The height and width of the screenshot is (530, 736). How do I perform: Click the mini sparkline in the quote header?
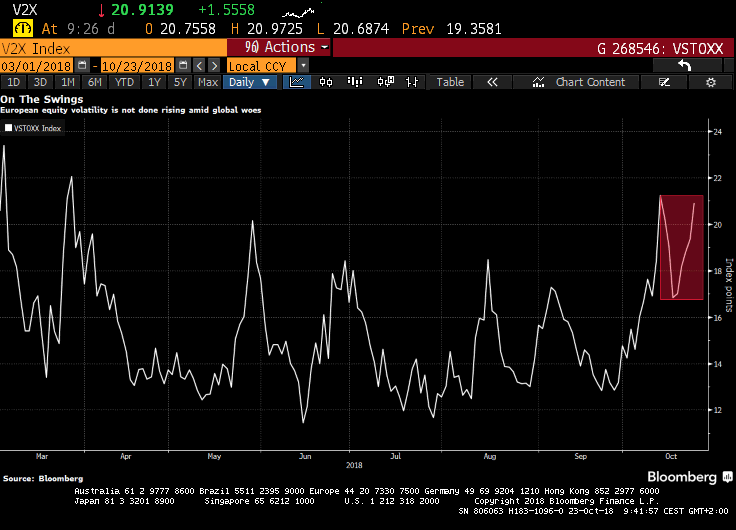pos(299,13)
